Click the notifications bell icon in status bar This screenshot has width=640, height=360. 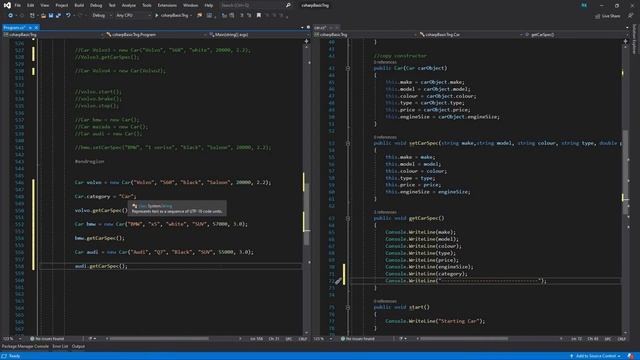(x=631, y=356)
